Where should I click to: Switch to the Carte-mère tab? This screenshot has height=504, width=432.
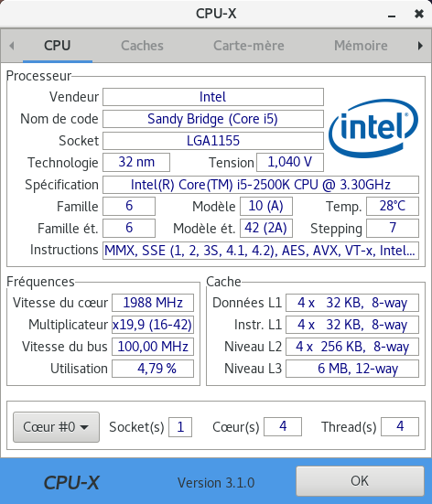(x=249, y=46)
